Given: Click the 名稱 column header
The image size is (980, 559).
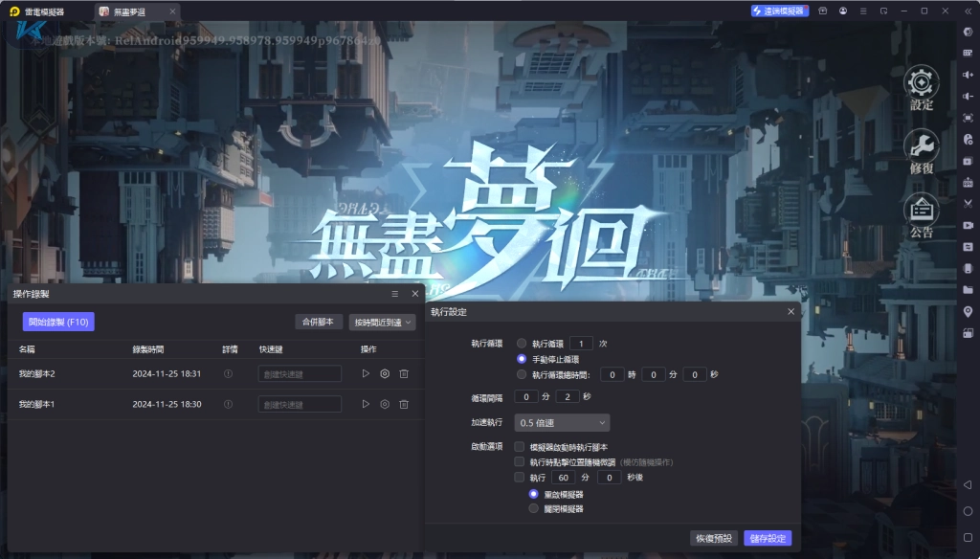Looking at the screenshot, I should [27, 349].
